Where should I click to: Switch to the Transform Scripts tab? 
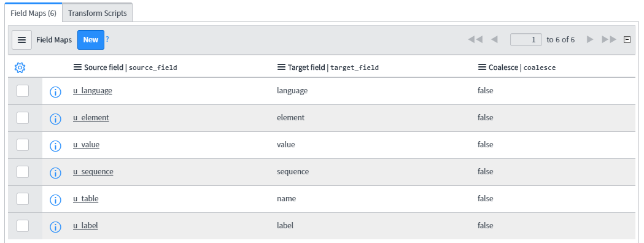click(98, 13)
